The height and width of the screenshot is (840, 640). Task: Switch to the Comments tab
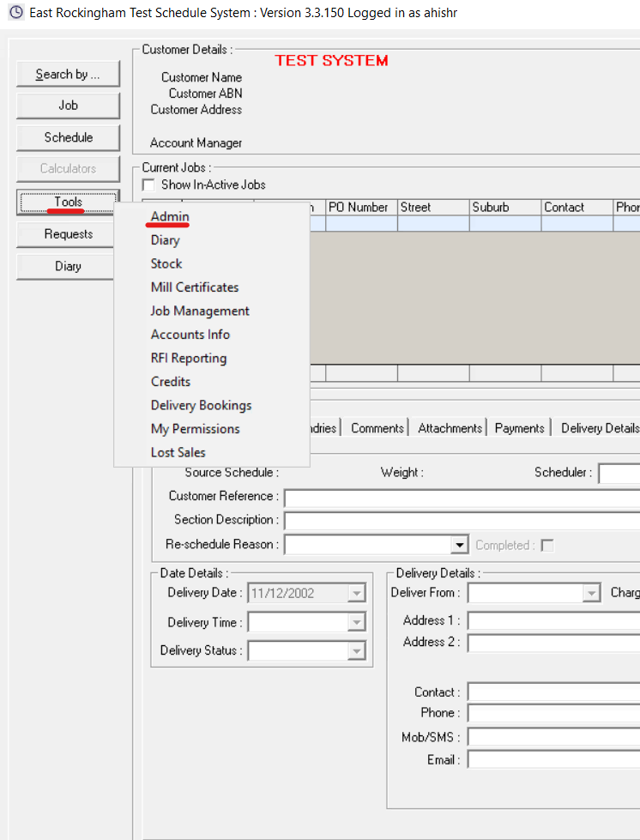377,428
